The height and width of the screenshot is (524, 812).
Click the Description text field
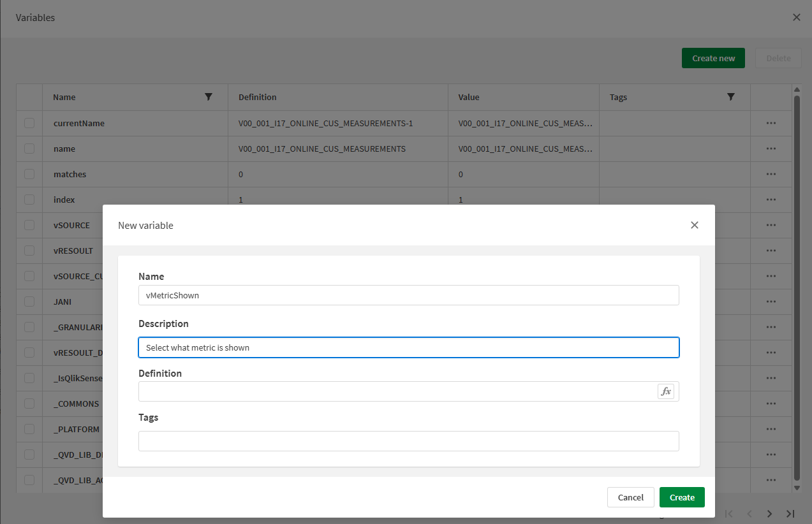[408, 347]
